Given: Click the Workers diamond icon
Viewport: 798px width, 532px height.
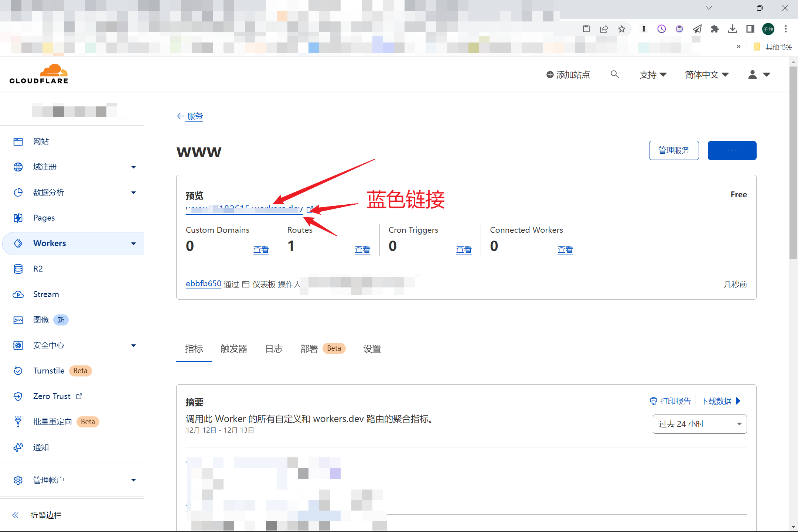Looking at the screenshot, I should (18, 243).
